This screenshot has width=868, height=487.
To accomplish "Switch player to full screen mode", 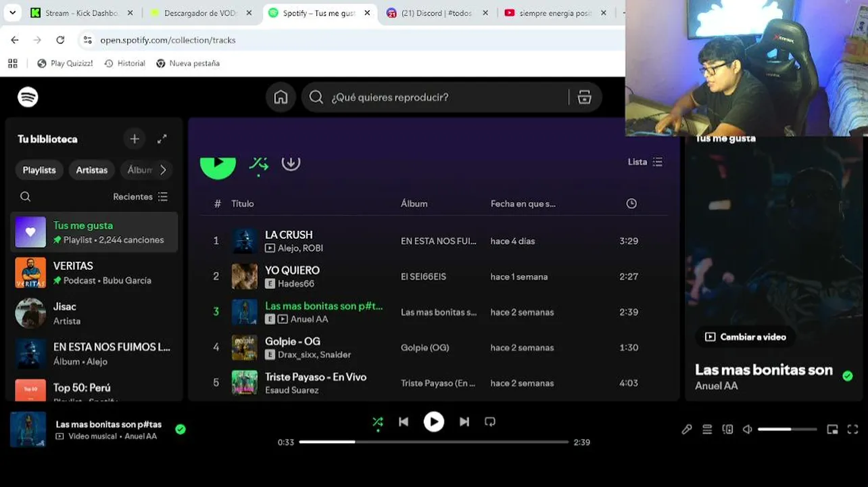I will pos(852,430).
